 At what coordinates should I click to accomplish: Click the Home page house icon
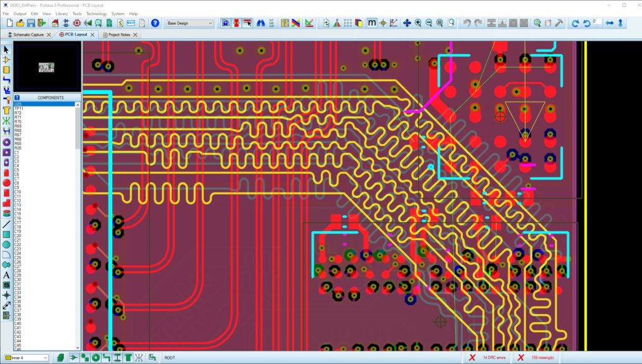click(55, 23)
